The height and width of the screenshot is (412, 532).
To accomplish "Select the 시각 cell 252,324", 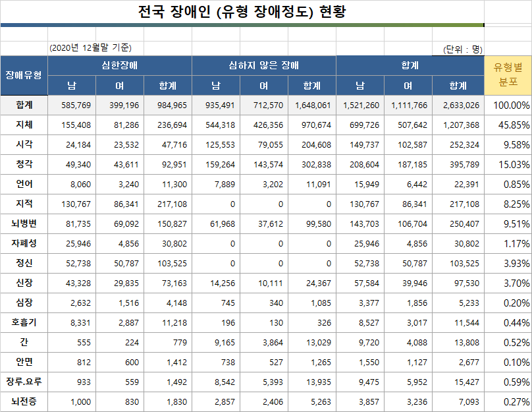I will 458,144.
